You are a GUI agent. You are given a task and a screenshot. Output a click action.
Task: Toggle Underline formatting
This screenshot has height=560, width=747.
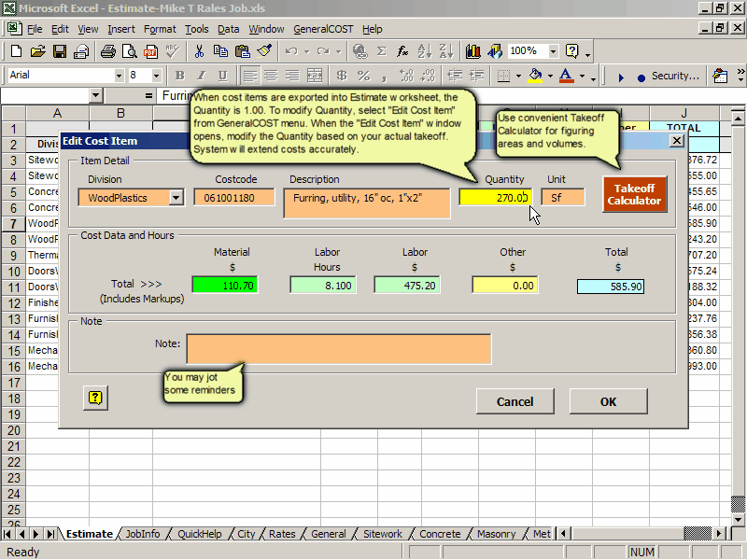(x=222, y=76)
